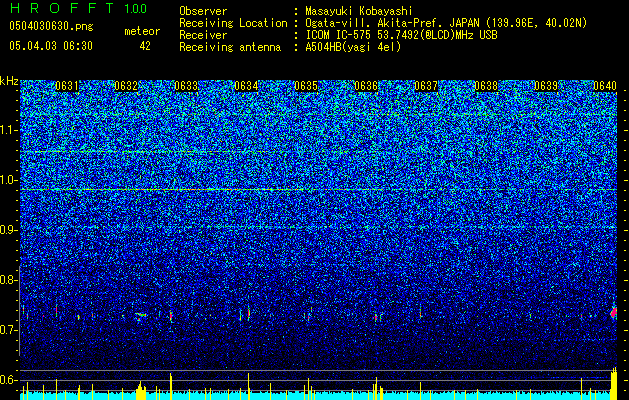Click the 0637 time marker
This screenshot has height=400, width=629.
(426, 86)
